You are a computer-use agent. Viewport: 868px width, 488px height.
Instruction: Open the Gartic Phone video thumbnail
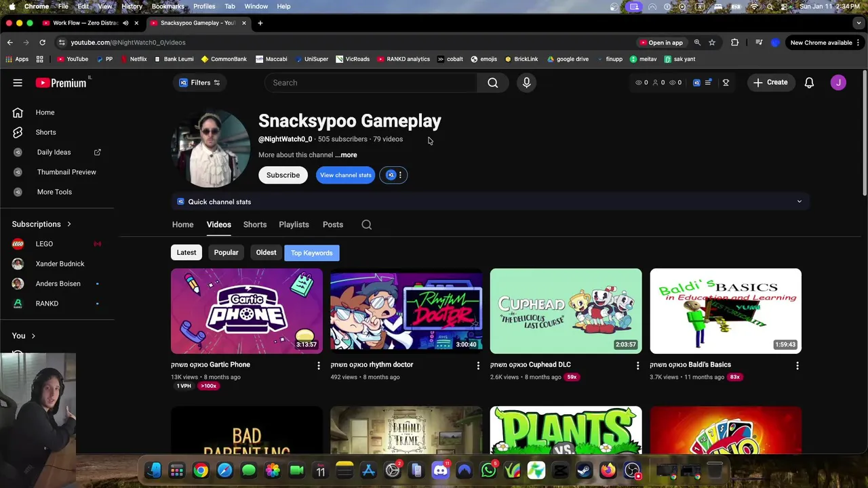click(247, 311)
